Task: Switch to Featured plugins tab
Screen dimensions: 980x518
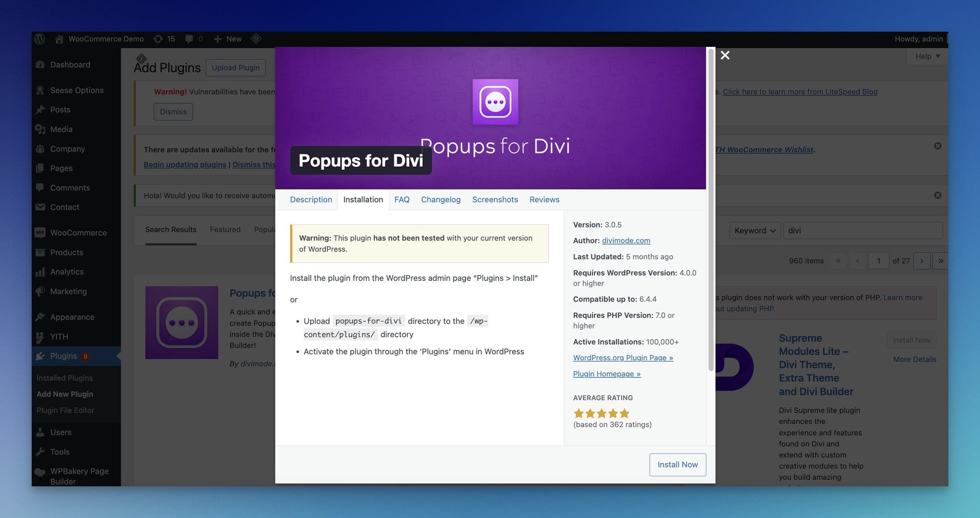Action: [x=225, y=230]
